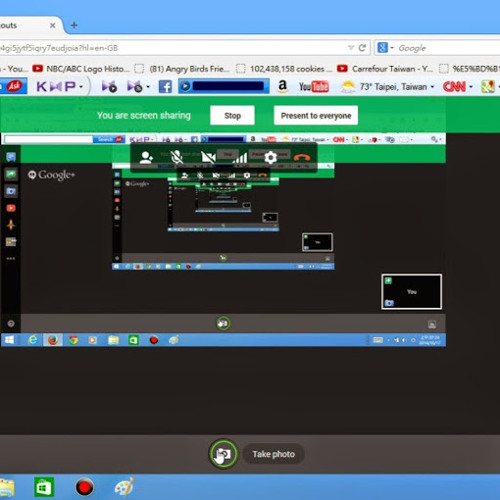Viewport: 500px width, 500px height.
Task: Click the red Ask button in browser toolbar
Action: (x=13, y=86)
